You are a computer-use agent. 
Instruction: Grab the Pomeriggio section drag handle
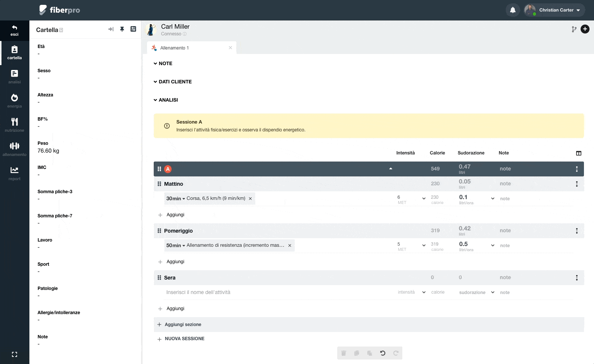159,231
